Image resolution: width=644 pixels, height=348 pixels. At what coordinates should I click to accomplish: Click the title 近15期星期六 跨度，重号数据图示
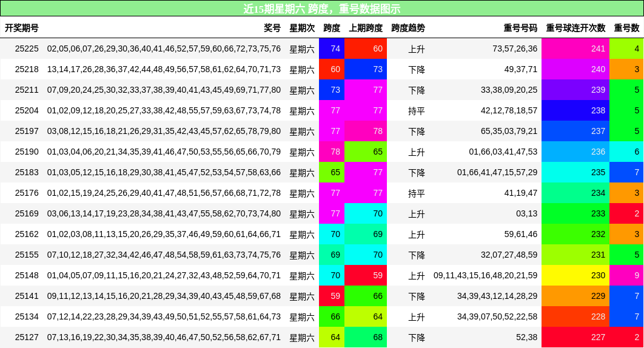coord(322,8)
